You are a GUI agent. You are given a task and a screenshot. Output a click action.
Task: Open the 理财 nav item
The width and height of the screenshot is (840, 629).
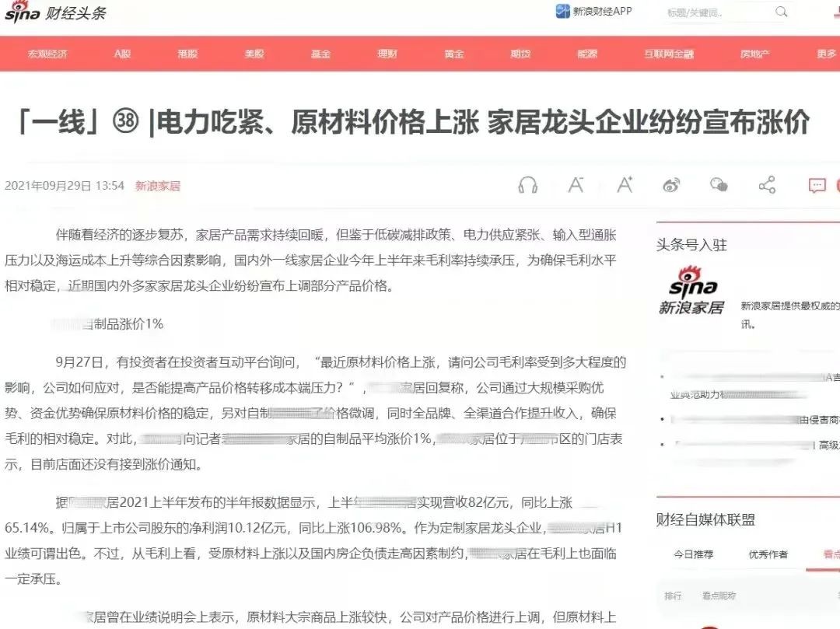coord(387,54)
